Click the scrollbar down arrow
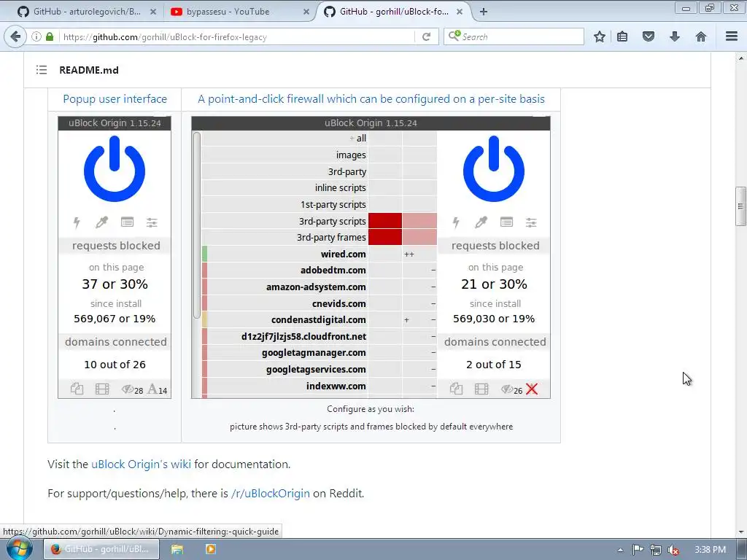The width and height of the screenshot is (747, 560). [740, 532]
